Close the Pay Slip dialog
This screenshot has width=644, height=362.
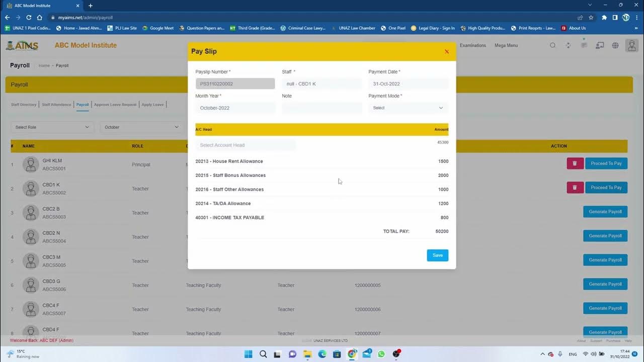pos(447,51)
